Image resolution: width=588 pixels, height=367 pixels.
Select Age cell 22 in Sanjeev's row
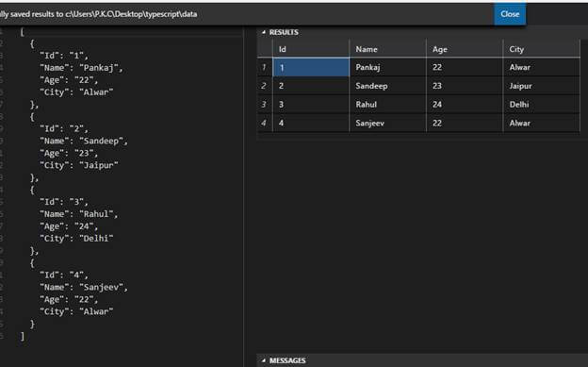point(465,123)
